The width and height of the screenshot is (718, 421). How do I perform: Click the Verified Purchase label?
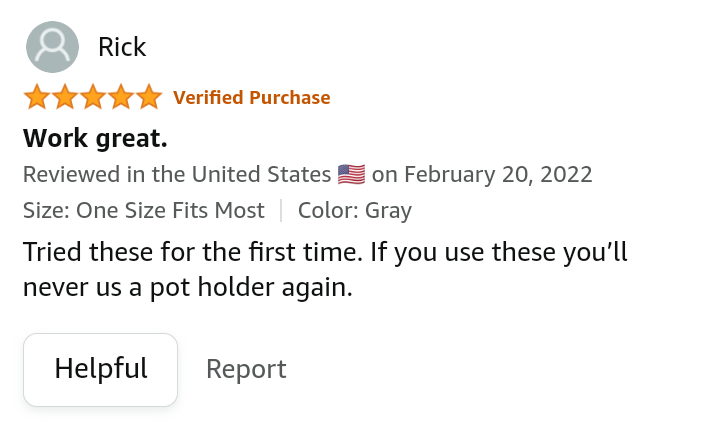251,98
